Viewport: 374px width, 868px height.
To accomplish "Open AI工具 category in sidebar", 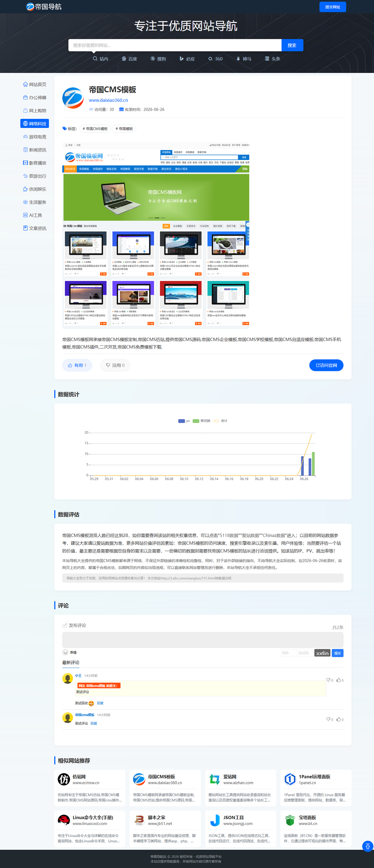I will point(35,215).
